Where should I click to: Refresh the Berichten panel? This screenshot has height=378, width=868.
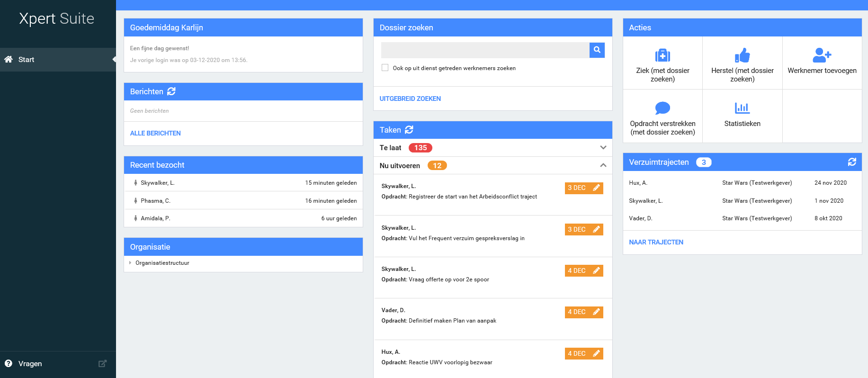click(171, 91)
